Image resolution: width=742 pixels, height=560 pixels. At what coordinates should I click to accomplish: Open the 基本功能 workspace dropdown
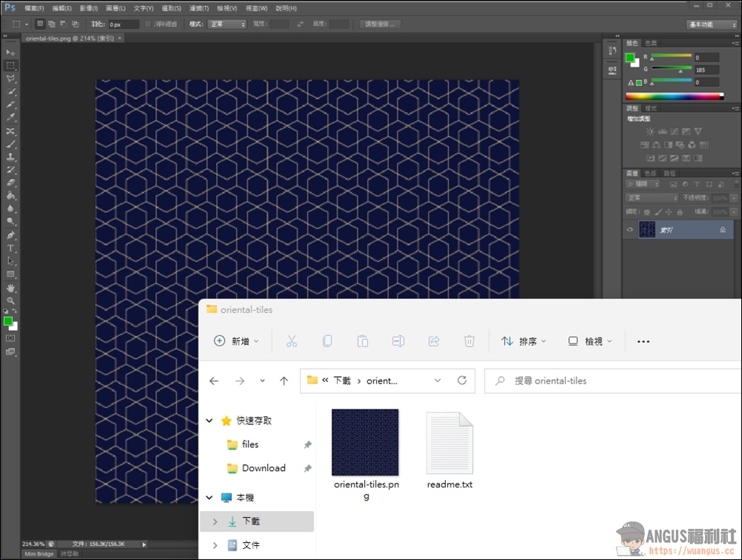pos(711,24)
